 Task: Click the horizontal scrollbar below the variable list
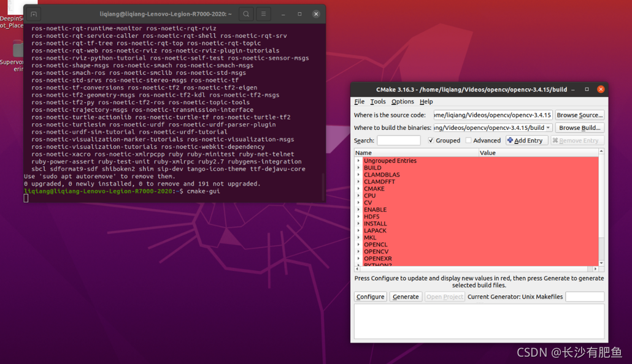[x=472, y=268]
